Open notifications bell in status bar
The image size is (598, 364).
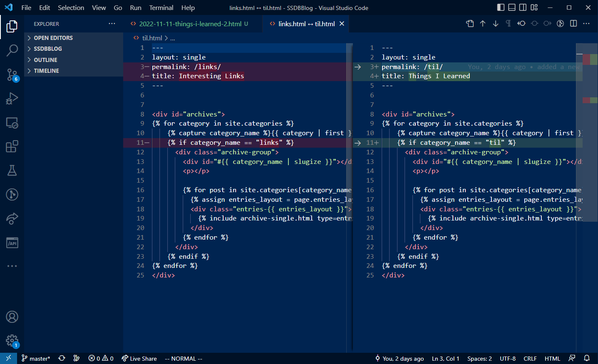pyautogui.click(x=587, y=358)
